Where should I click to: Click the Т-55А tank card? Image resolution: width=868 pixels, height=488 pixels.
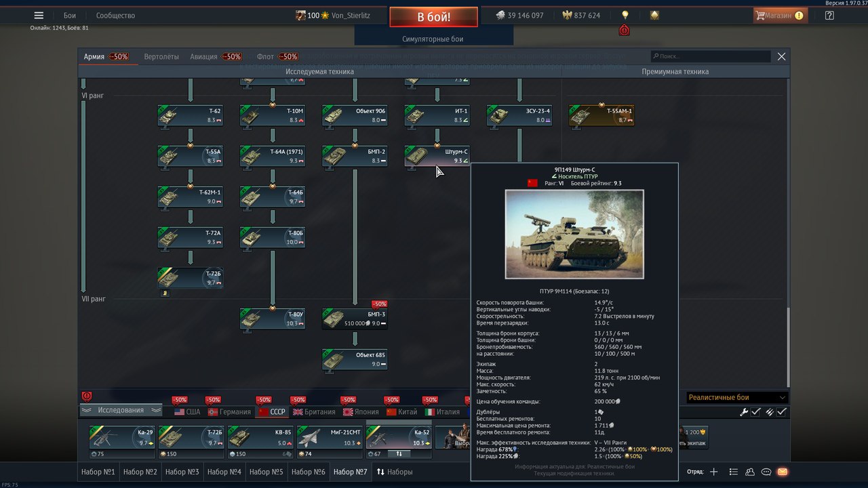click(191, 157)
